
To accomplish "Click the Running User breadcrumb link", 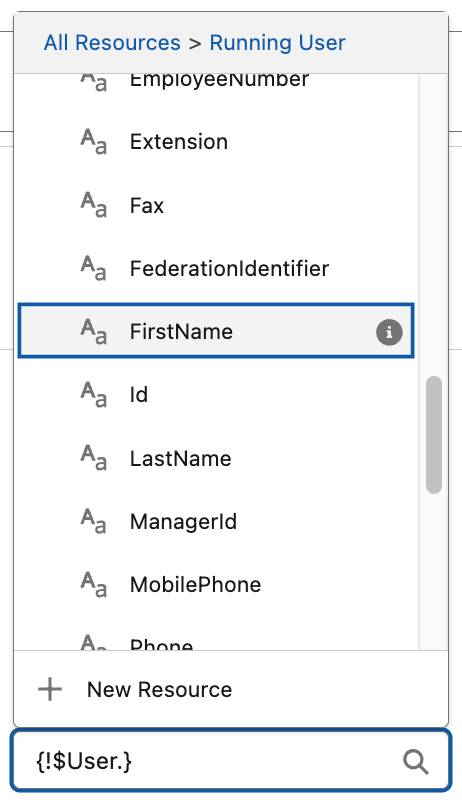I will [278, 43].
